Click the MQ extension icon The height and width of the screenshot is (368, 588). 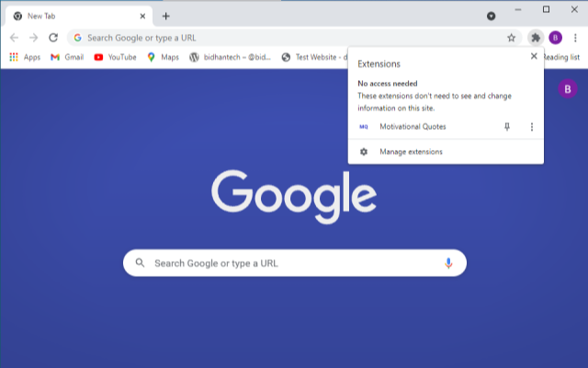(364, 127)
